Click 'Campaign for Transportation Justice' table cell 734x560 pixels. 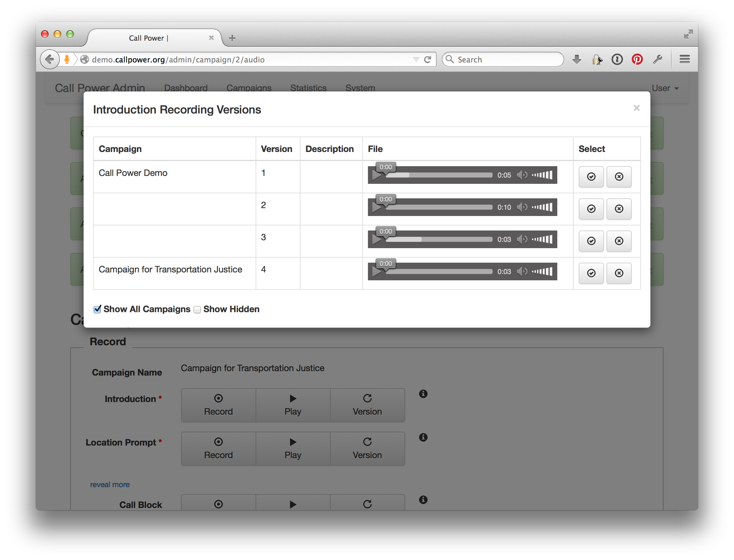coord(174,273)
